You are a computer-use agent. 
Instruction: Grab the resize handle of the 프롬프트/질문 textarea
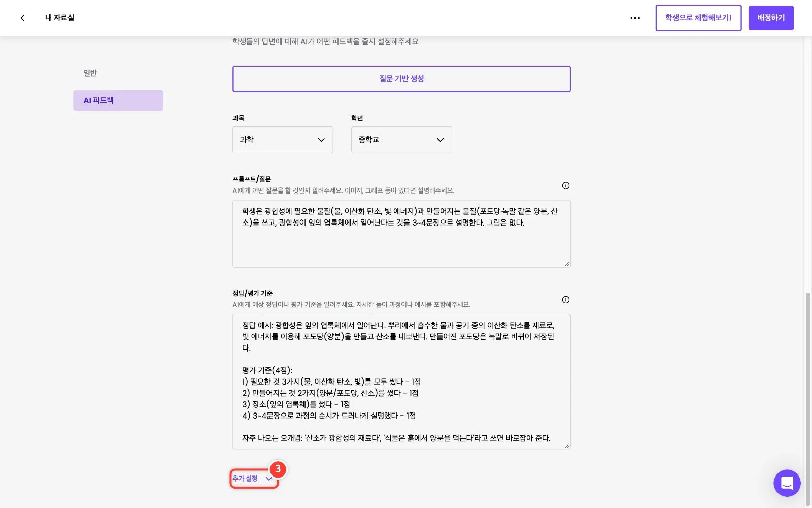pos(567,264)
